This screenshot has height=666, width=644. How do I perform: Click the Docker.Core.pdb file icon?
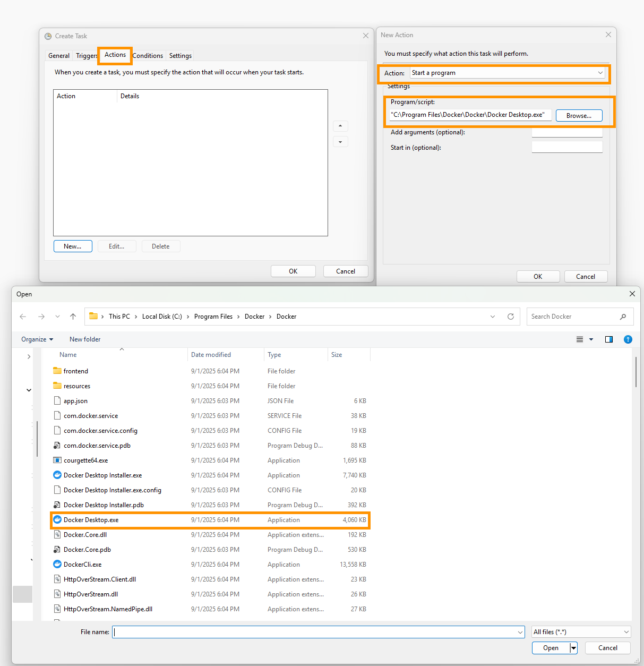57,549
